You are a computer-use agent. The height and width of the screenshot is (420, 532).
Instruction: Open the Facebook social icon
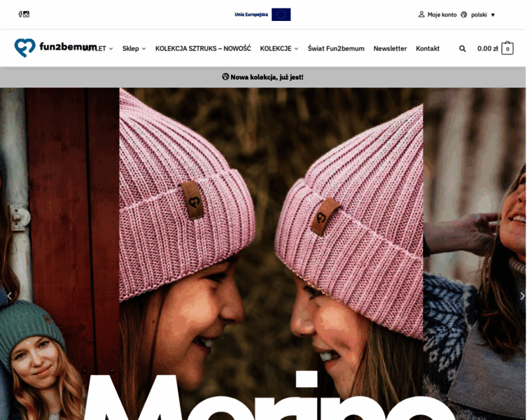tap(20, 14)
